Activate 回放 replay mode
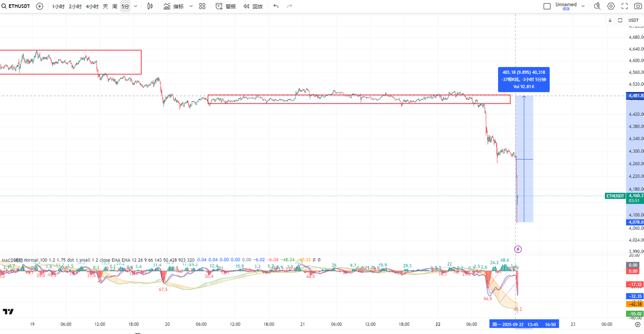Image resolution: width=644 pixels, height=334 pixels. (x=257, y=6)
